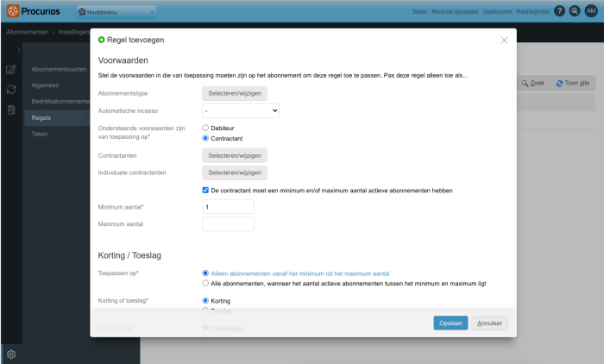The width and height of the screenshot is (604, 364).
Task: Close the Regel toevoegen dialog
Action: (x=504, y=40)
